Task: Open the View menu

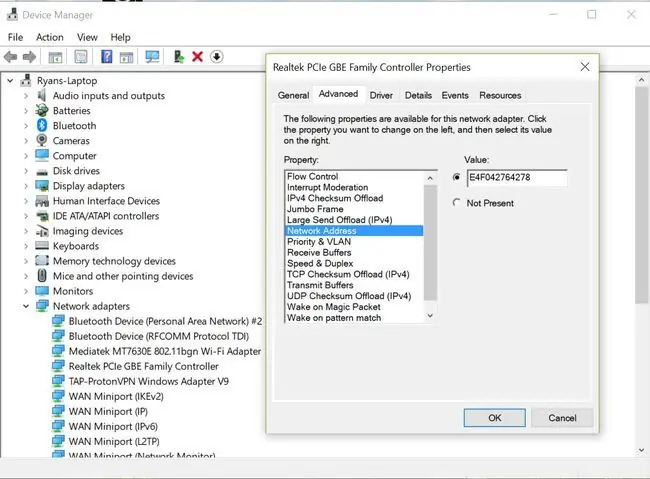Action: coord(87,37)
